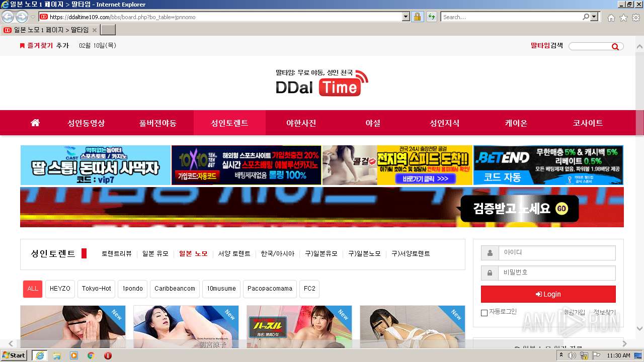The height and width of the screenshot is (362, 644).
Task: Click the site home icon in the red menu
Action: [x=35, y=123]
